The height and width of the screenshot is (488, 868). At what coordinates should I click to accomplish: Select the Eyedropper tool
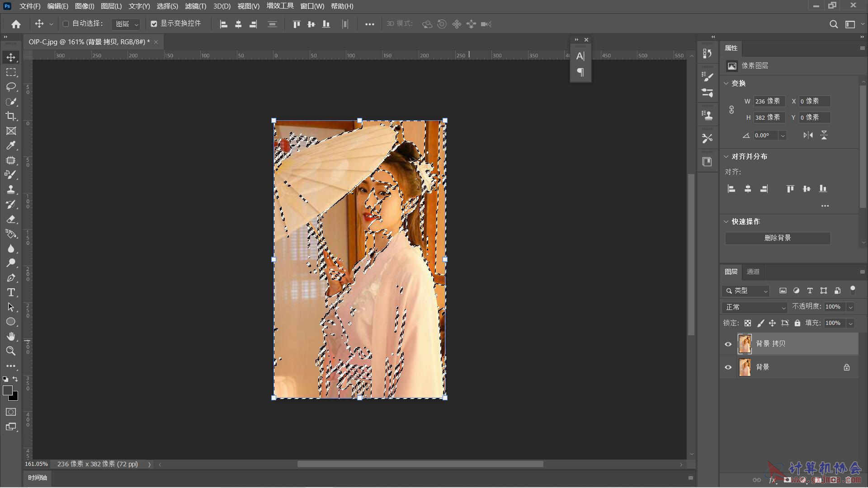click(x=11, y=145)
